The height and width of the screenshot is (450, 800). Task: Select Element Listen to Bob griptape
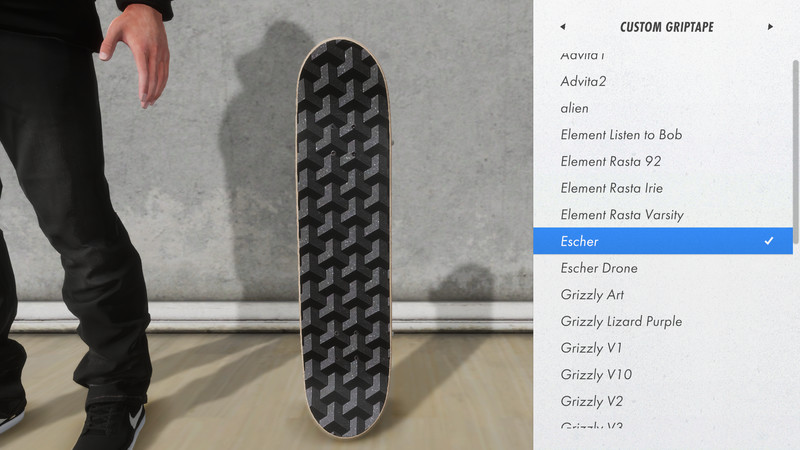pos(663,135)
